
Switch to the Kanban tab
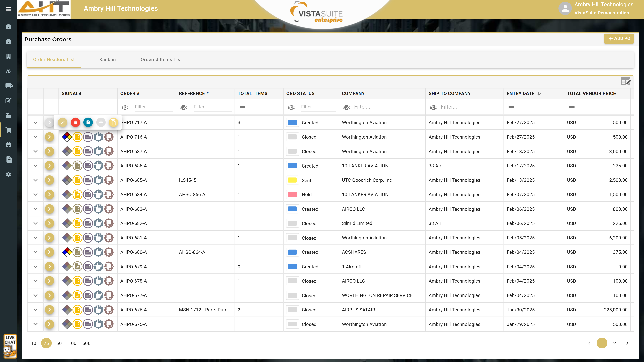107,59
